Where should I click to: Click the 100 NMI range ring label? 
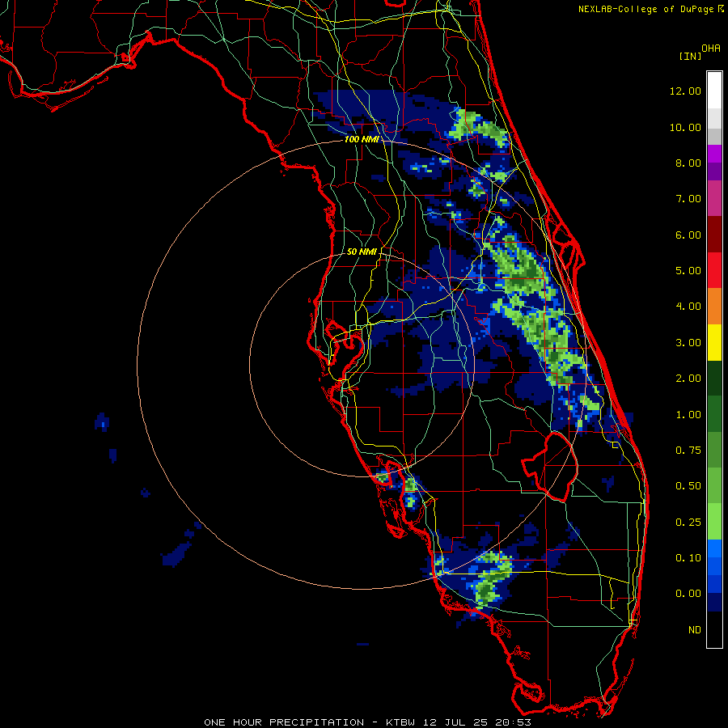click(362, 139)
